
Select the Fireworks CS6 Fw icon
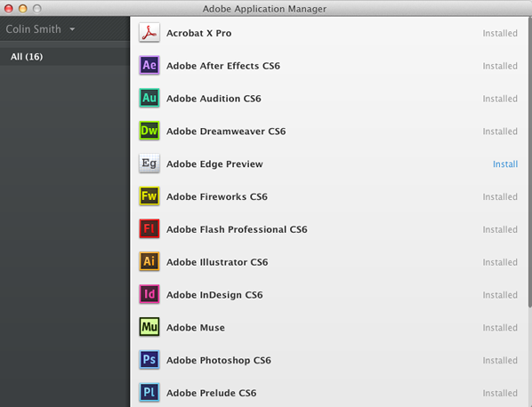[x=149, y=196]
